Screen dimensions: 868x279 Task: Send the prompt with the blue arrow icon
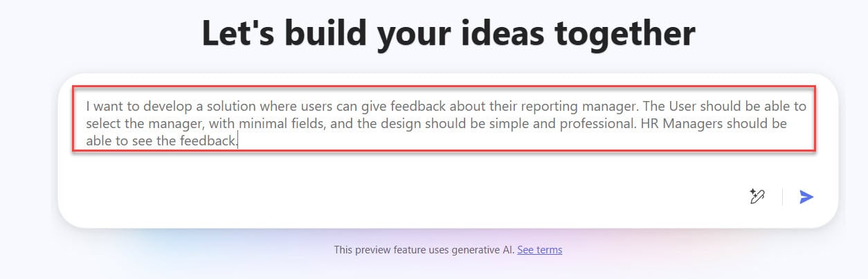click(x=806, y=197)
